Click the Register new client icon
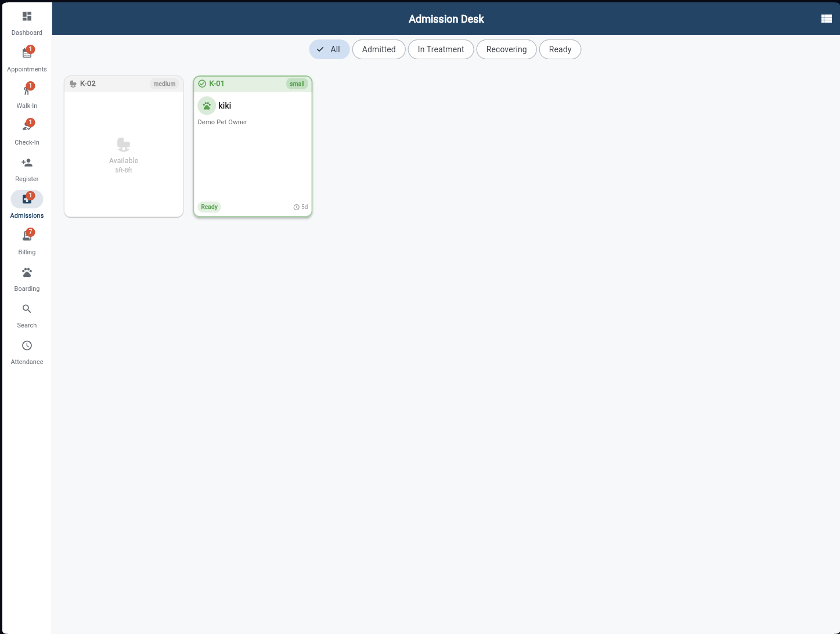The image size is (840, 634). (27, 163)
